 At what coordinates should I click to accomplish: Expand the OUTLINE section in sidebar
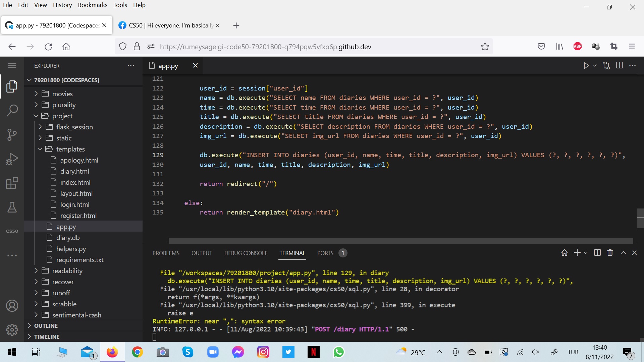coord(46,325)
